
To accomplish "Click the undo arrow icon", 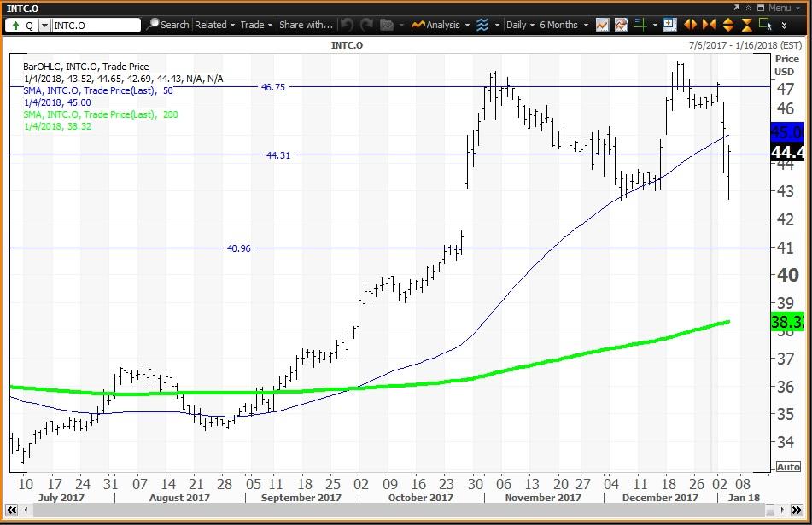I will click(347, 25).
